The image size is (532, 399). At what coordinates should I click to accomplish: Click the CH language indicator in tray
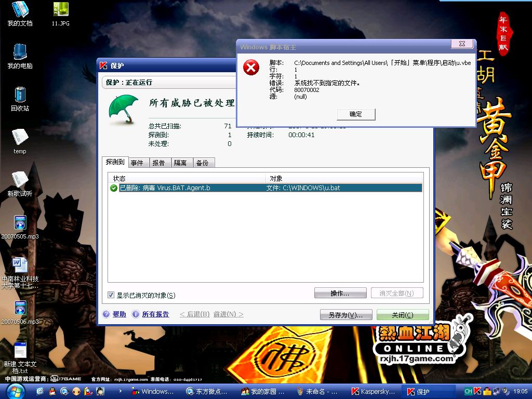[x=468, y=391]
